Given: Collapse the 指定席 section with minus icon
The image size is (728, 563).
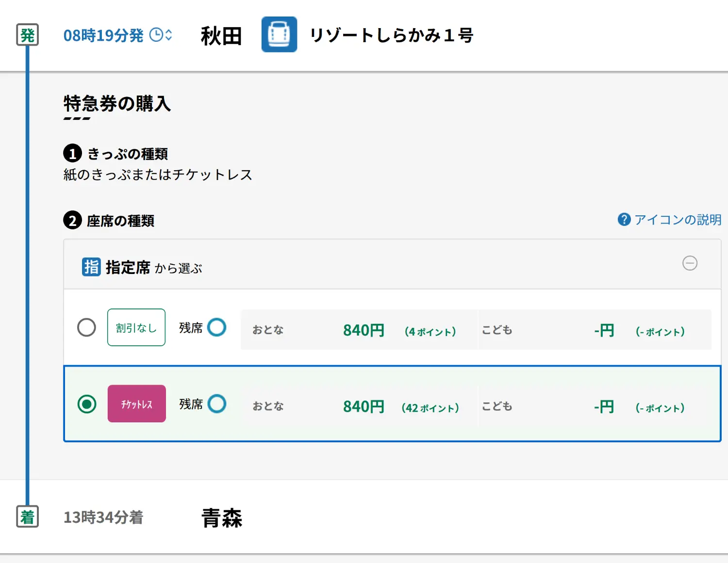Looking at the screenshot, I should pyautogui.click(x=690, y=263).
